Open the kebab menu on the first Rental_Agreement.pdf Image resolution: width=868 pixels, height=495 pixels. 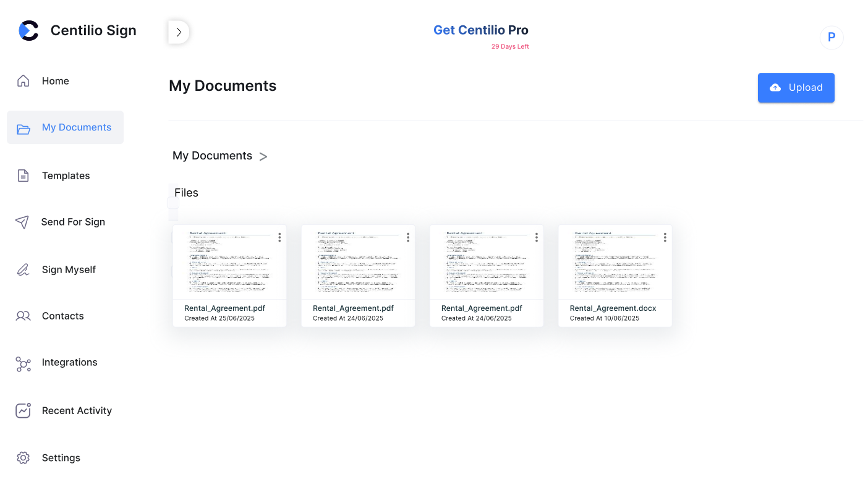[x=279, y=237]
